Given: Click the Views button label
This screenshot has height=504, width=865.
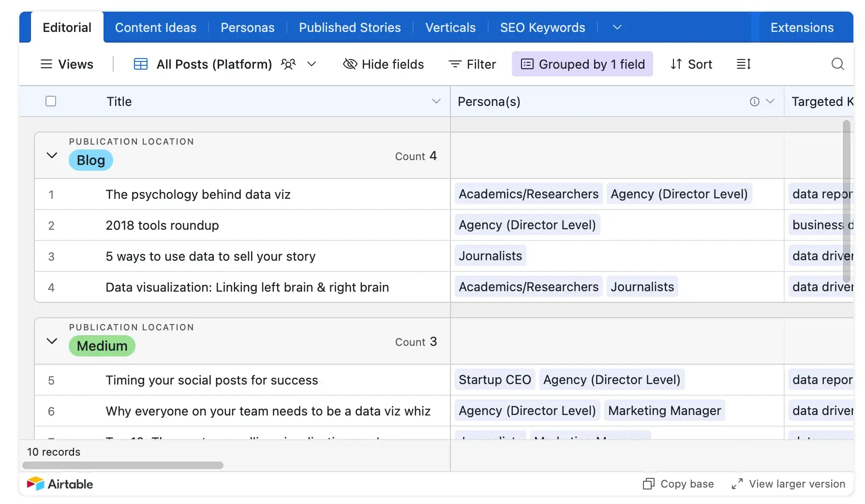Looking at the screenshot, I should click(x=76, y=64).
